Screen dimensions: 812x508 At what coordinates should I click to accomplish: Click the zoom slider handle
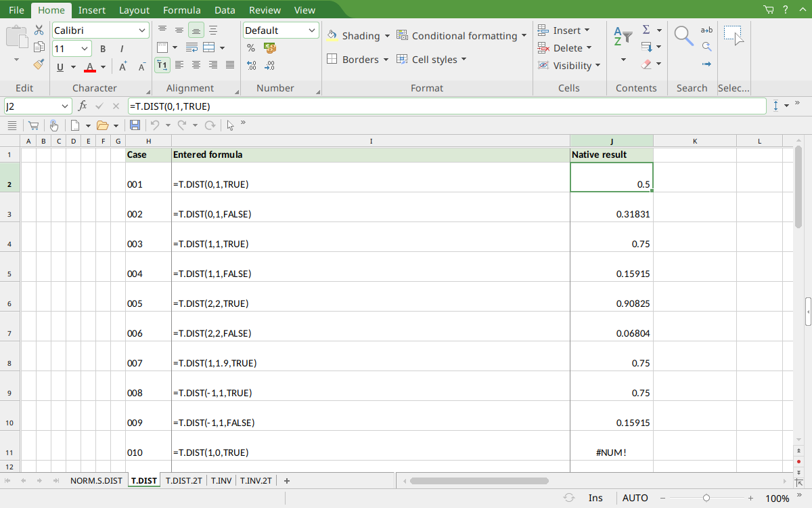click(x=706, y=498)
